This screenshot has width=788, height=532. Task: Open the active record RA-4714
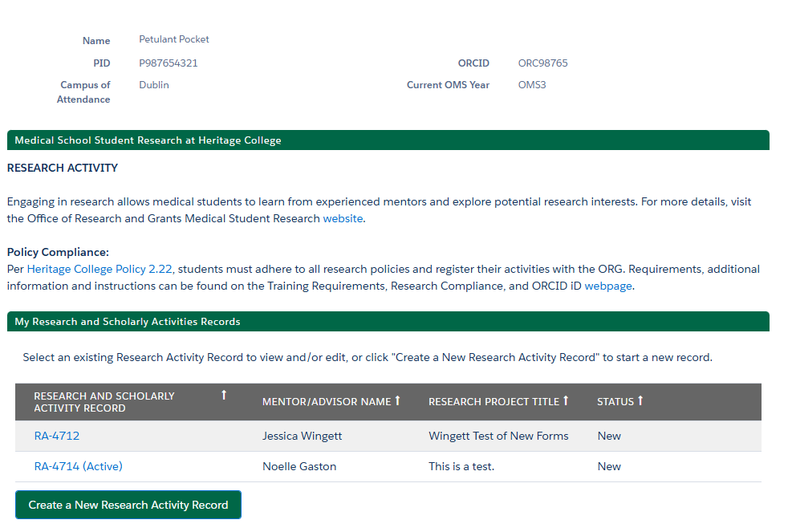[78, 466]
